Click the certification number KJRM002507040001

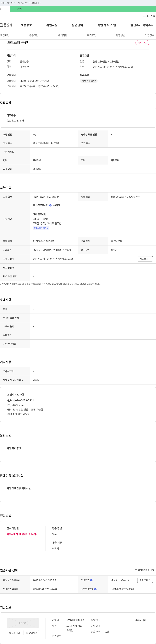123,589
